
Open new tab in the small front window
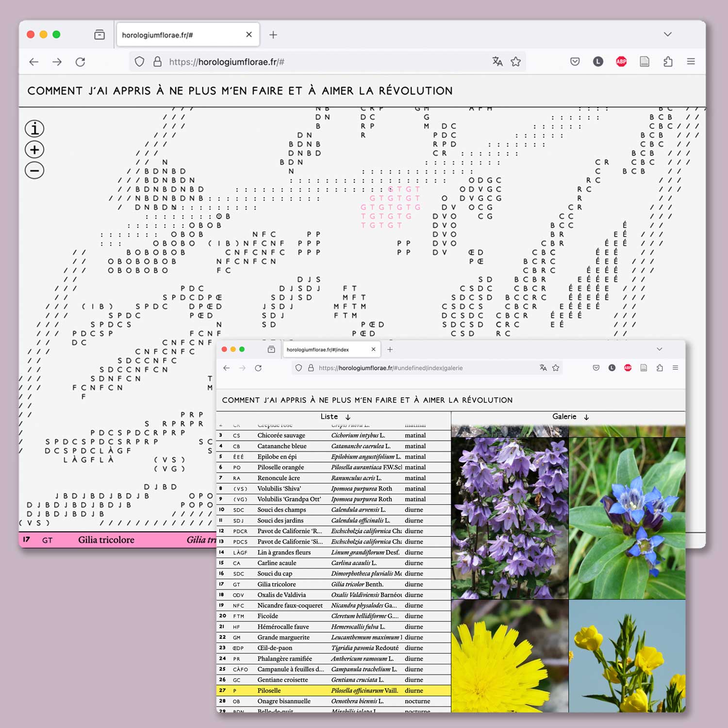coord(390,349)
